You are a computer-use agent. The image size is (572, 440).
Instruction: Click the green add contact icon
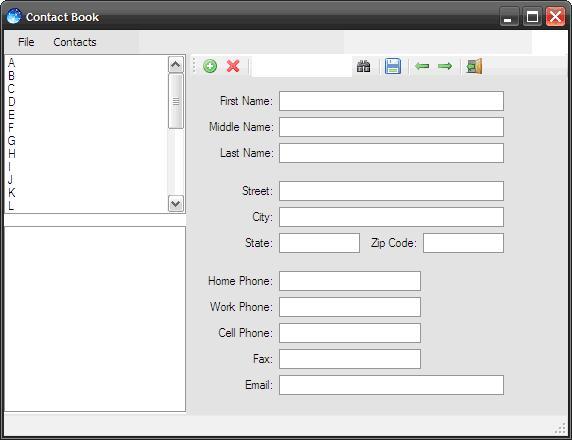[x=210, y=66]
